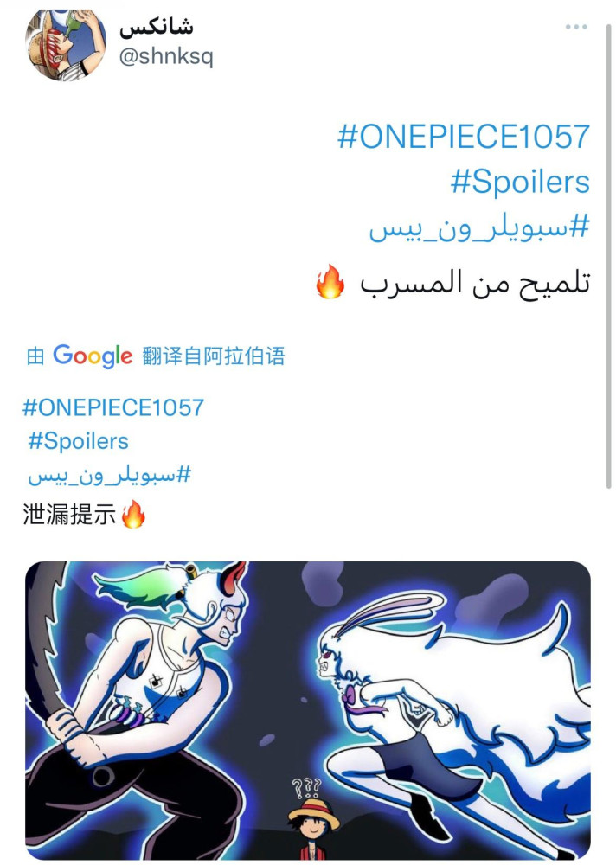616x865 pixels.
Task: Open the three-dot more options menu
Action: (x=575, y=27)
